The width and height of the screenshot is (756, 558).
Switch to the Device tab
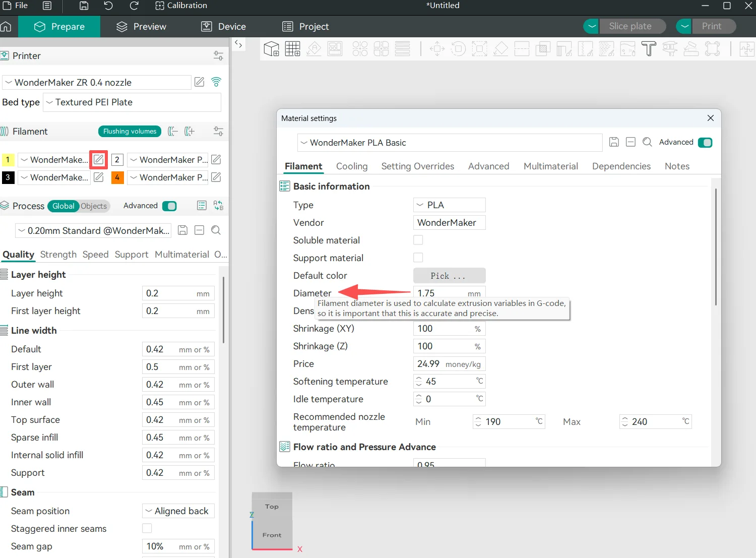point(224,27)
